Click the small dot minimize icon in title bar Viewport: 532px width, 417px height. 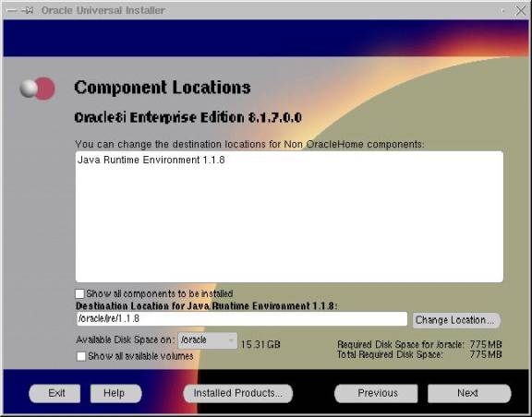502,11
